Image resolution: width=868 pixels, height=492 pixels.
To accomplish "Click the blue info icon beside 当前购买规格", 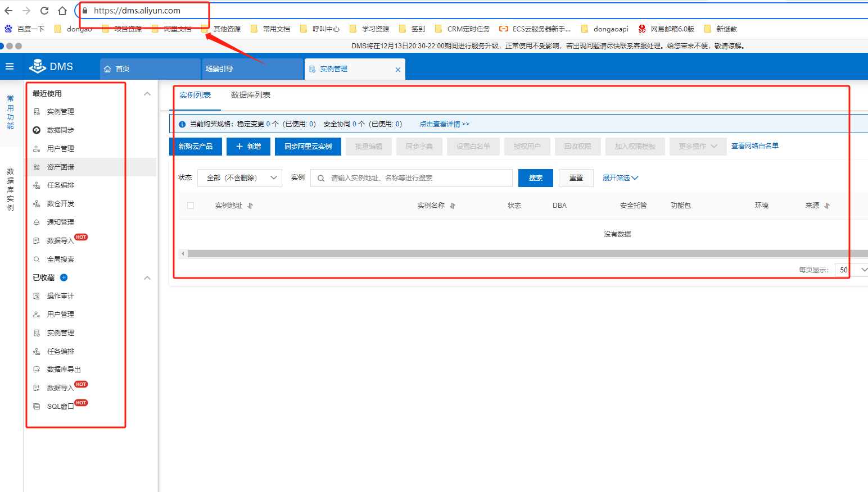I will click(182, 124).
